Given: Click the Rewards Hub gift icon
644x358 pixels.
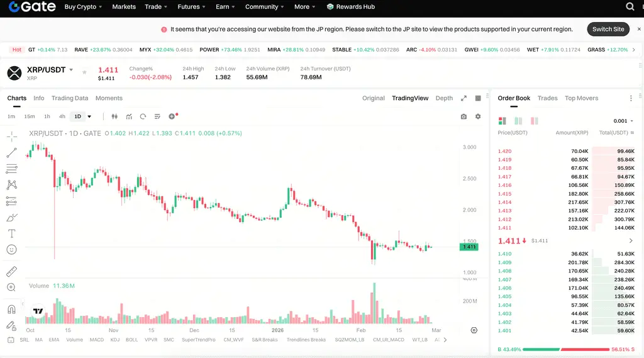Looking at the screenshot, I should (x=330, y=6).
